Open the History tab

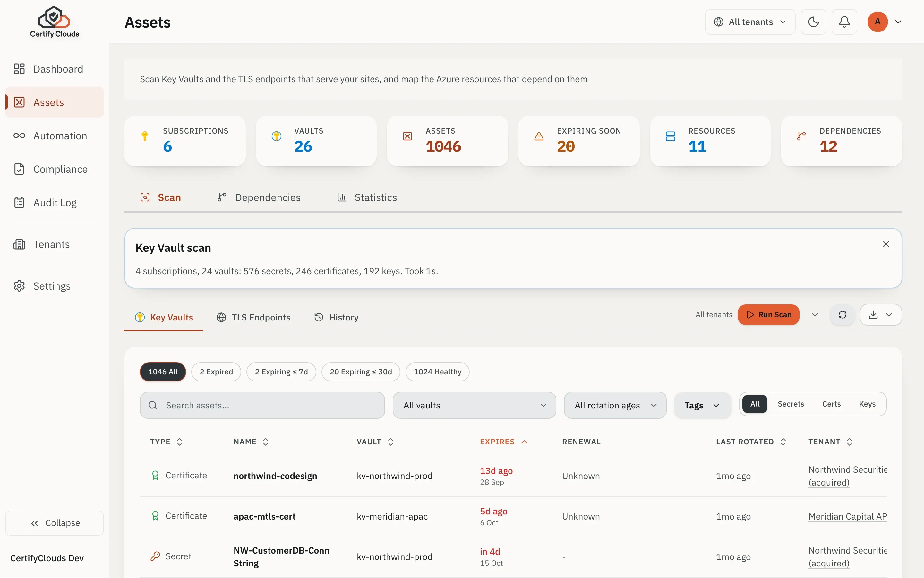(336, 317)
